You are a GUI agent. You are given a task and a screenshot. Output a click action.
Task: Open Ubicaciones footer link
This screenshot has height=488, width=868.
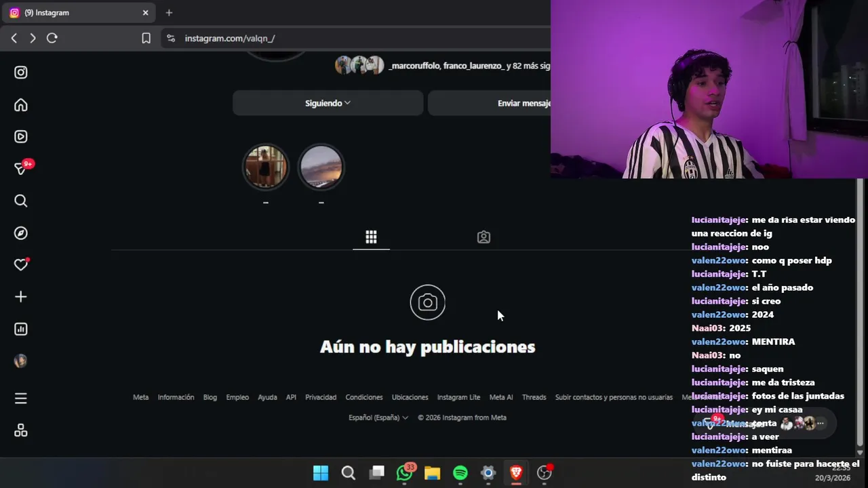click(x=410, y=397)
